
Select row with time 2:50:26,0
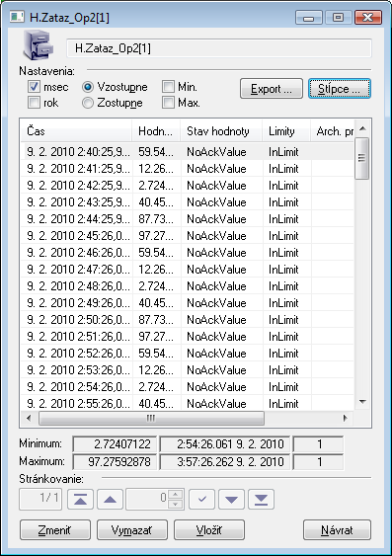pos(188,320)
